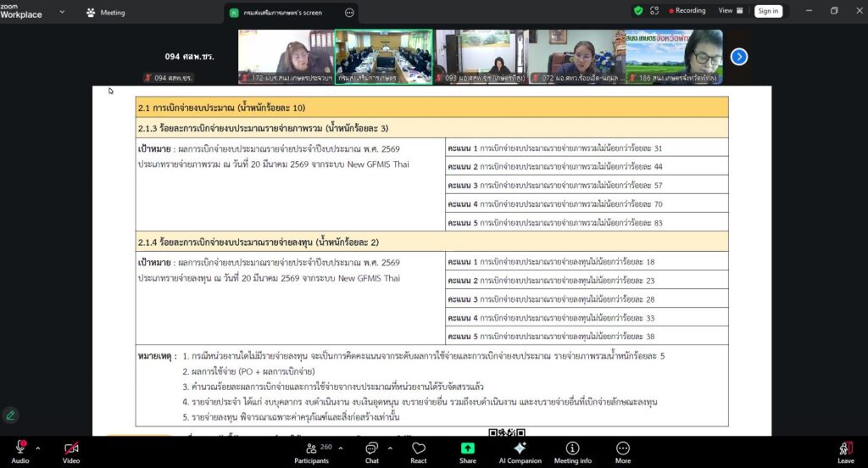
Task: Click the Leave meeting button
Action: [845, 449]
